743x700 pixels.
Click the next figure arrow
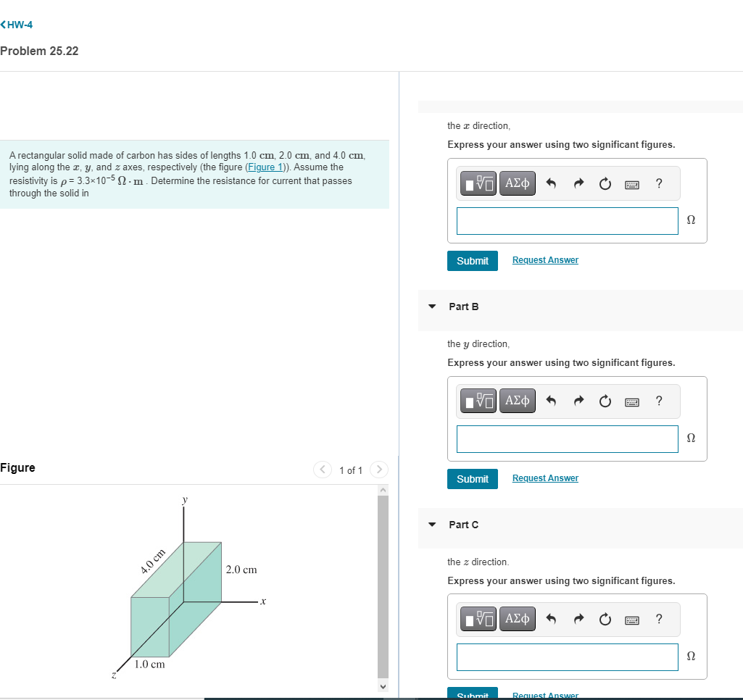pyautogui.click(x=378, y=470)
